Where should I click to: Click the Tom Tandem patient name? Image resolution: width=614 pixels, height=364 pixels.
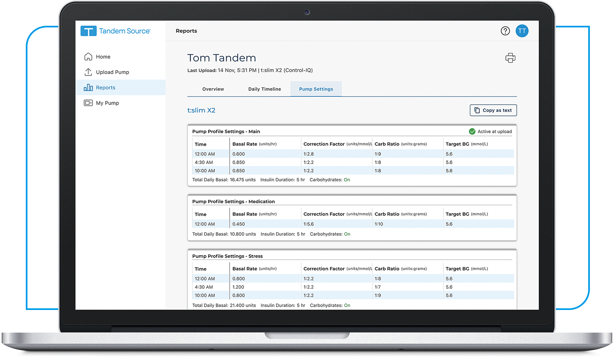[222, 58]
